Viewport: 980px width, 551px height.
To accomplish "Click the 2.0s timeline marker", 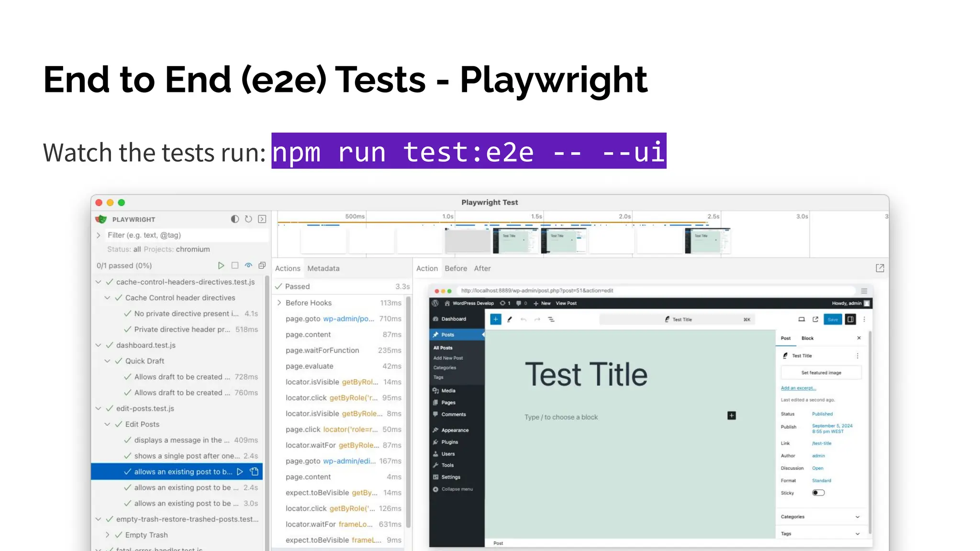I will click(x=624, y=217).
